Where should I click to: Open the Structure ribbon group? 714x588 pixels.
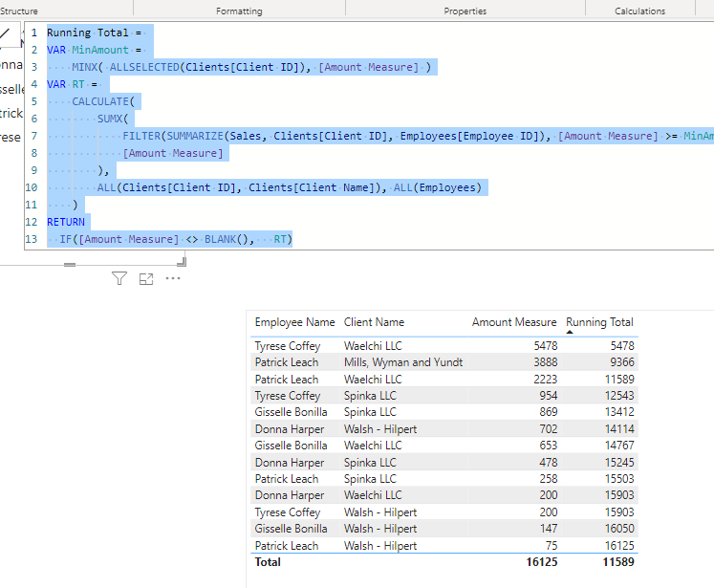(x=19, y=11)
